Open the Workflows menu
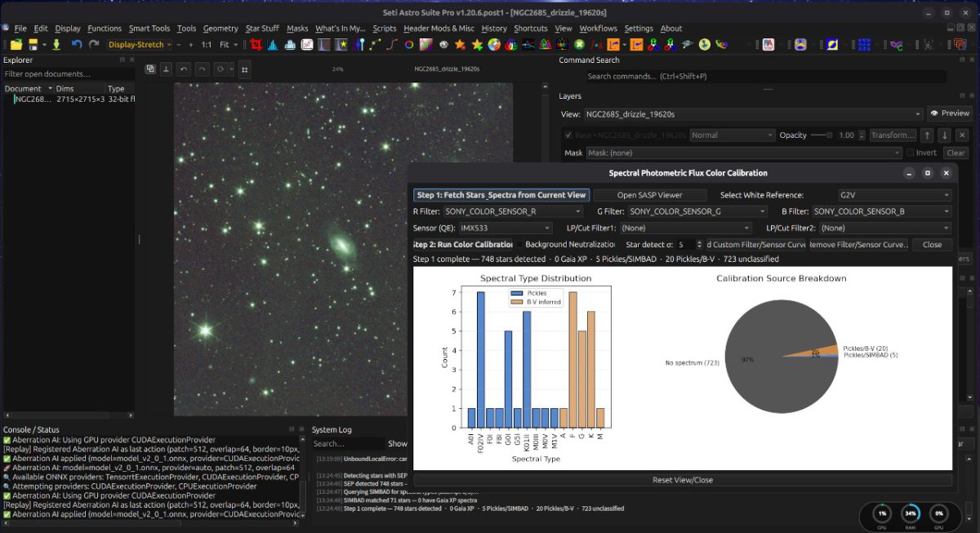The height and width of the screenshot is (533, 980). (599, 29)
